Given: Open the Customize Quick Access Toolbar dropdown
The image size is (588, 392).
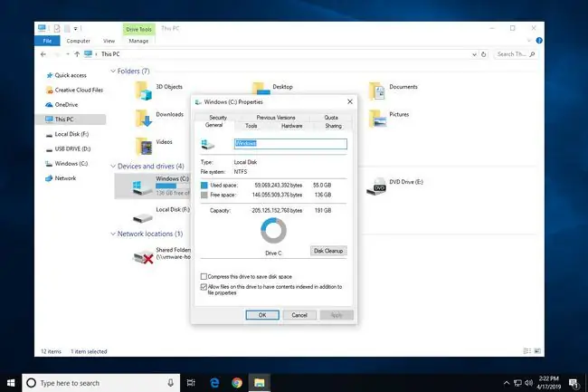Looking at the screenshot, I should (75, 28).
